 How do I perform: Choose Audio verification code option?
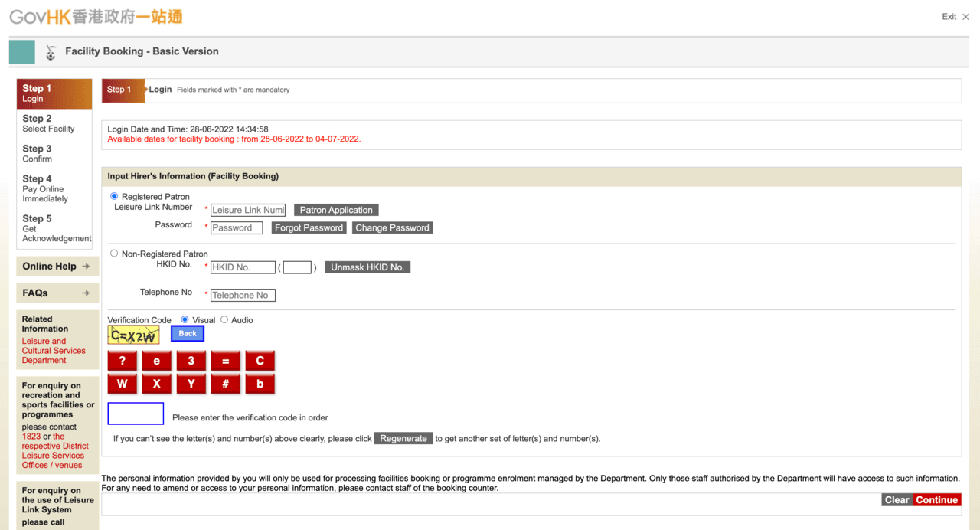point(224,320)
